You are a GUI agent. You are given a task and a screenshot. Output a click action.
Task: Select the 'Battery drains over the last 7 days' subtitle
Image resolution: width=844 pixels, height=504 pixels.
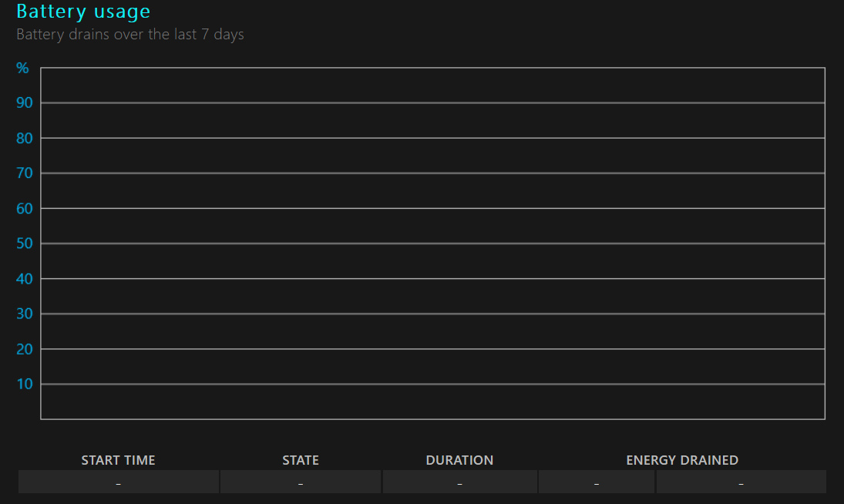130,35
